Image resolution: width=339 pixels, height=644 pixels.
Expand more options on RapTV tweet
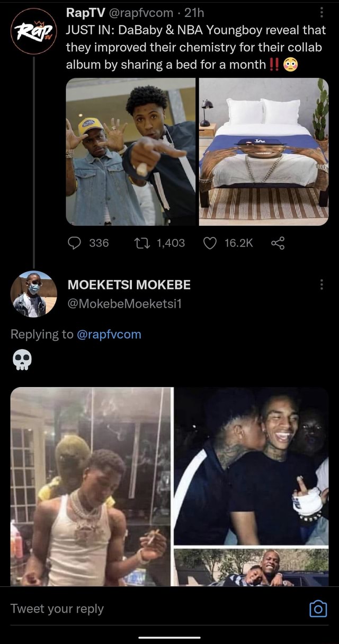tap(322, 13)
